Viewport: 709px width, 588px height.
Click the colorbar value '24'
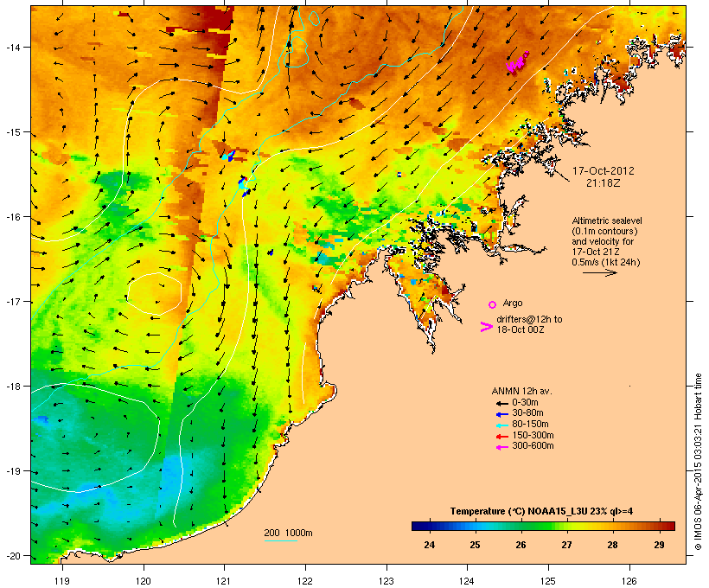[430, 545]
